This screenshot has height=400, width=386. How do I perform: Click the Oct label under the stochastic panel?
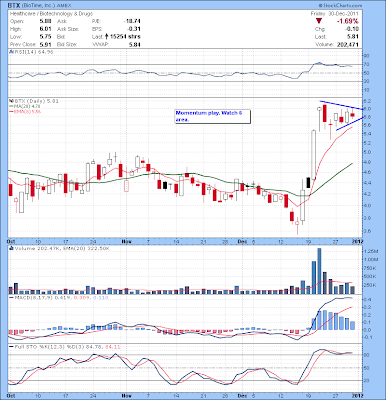point(11,396)
